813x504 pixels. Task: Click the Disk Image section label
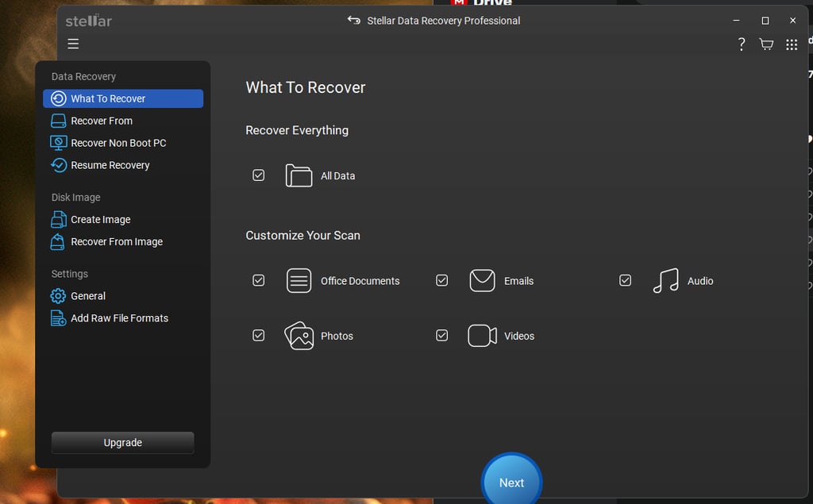tap(75, 198)
